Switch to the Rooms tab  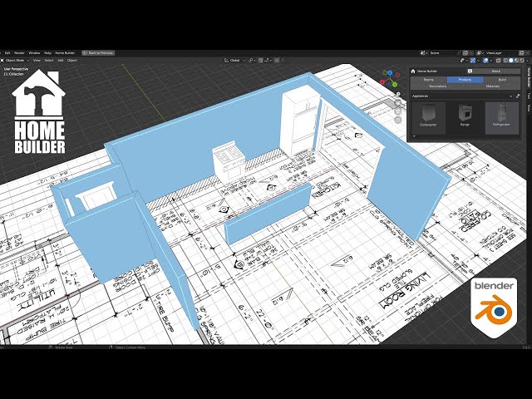pyautogui.click(x=429, y=80)
